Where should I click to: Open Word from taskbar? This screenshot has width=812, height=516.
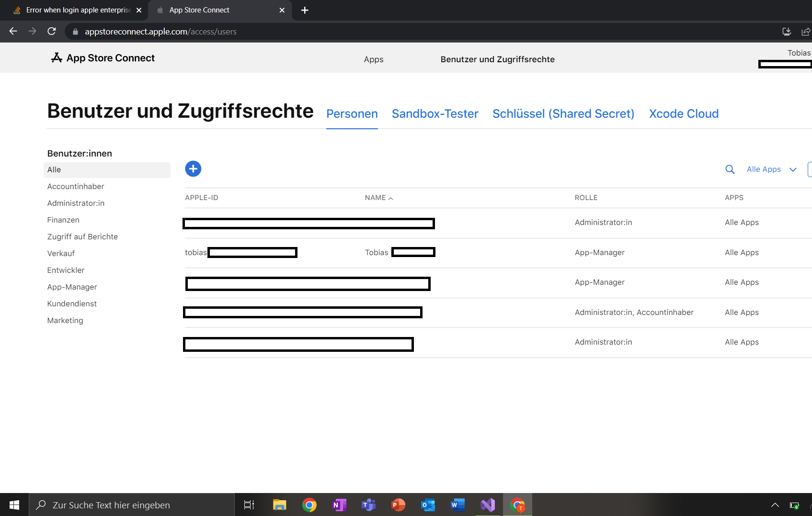pyautogui.click(x=458, y=505)
